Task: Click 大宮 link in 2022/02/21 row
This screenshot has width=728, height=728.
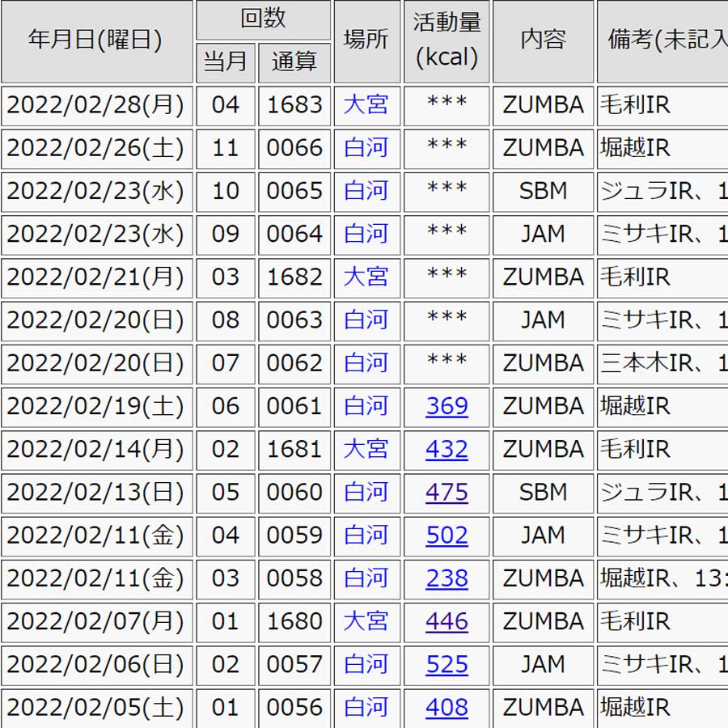Action: pyautogui.click(x=366, y=277)
